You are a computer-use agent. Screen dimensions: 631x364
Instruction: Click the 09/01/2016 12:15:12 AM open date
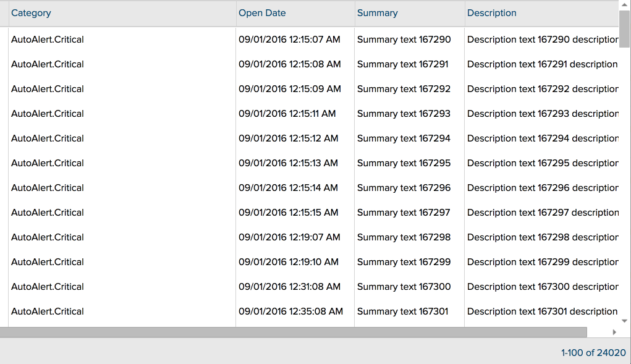pyautogui.click(x=288, y=138)
